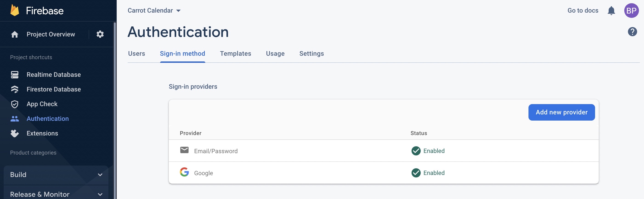The image size is (644, 199).
Task: Go to App Check in sidebar
Action: [42, 104]
